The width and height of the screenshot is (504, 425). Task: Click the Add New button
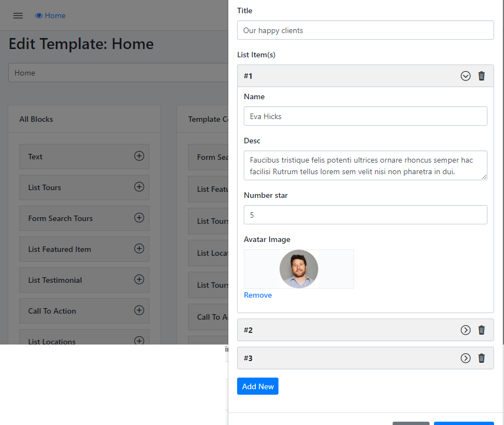[258, 386]
